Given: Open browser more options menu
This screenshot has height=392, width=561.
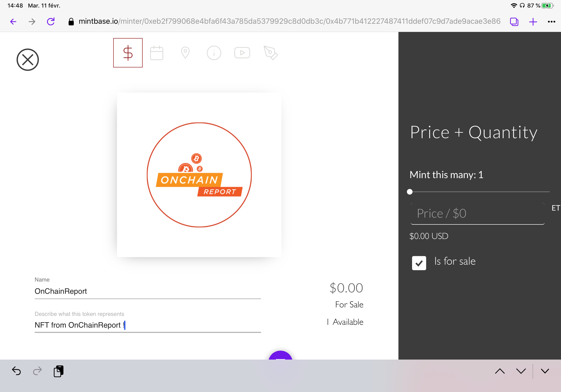Looking at the screenshot, I should (551, 22).
